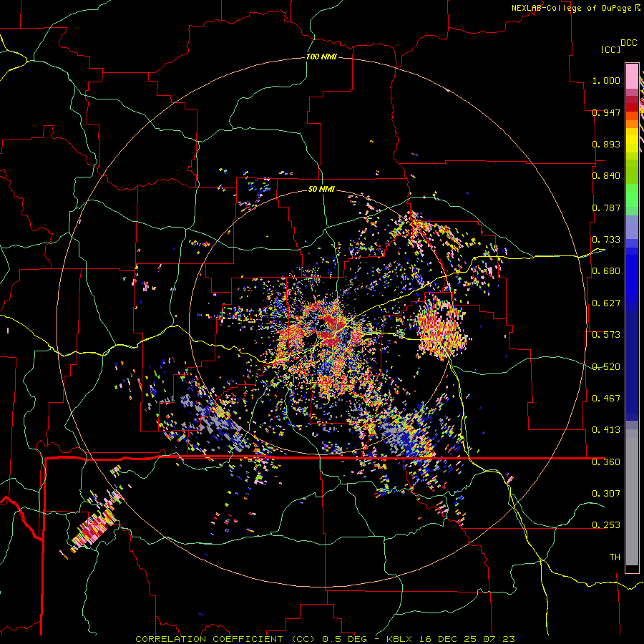Image resolution: width=644 pixels, height=644 pixels.
Task: Select the 100 NMI range ring label
Action: tap(321, 57)
